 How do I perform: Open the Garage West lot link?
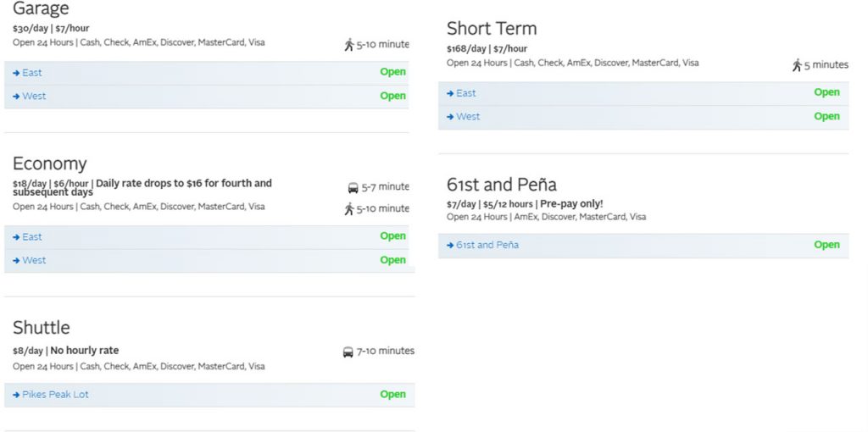pos(34,97)
